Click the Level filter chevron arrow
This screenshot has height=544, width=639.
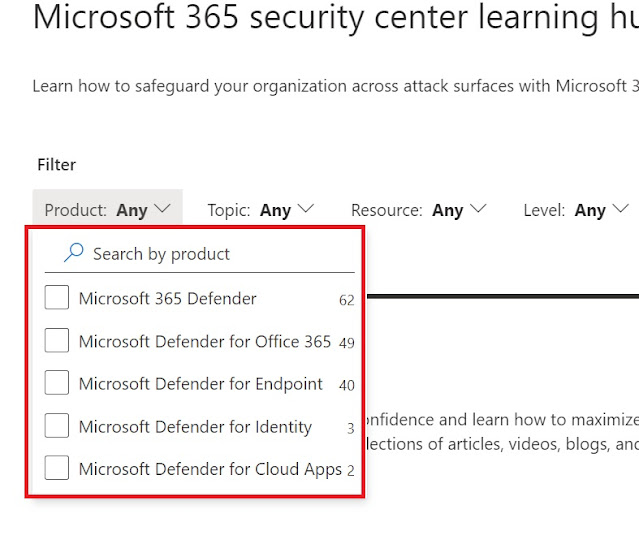pyautogui.click(x=621, y=209)
